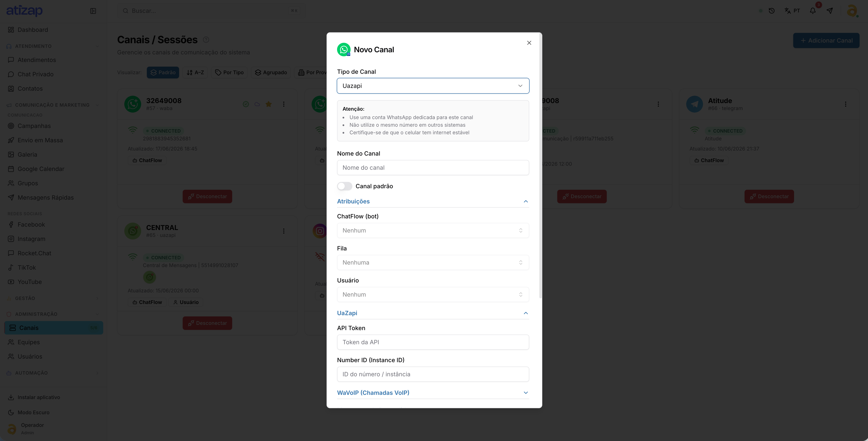Click the Number ID instance input field
Image resolution: width=868 pixels, height=441 pixels.
click(433, 374)
